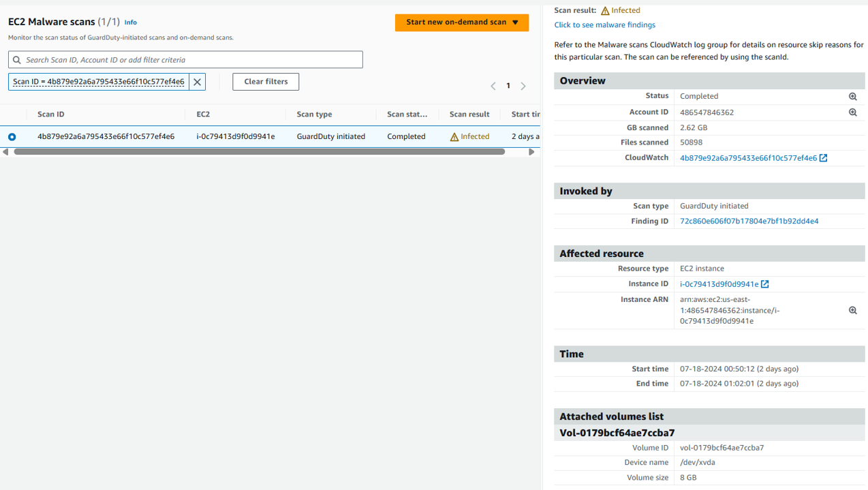The image size is (868, 490).
Task: Click the warning icon beside Scan result Infected
Action: [605, 11]
